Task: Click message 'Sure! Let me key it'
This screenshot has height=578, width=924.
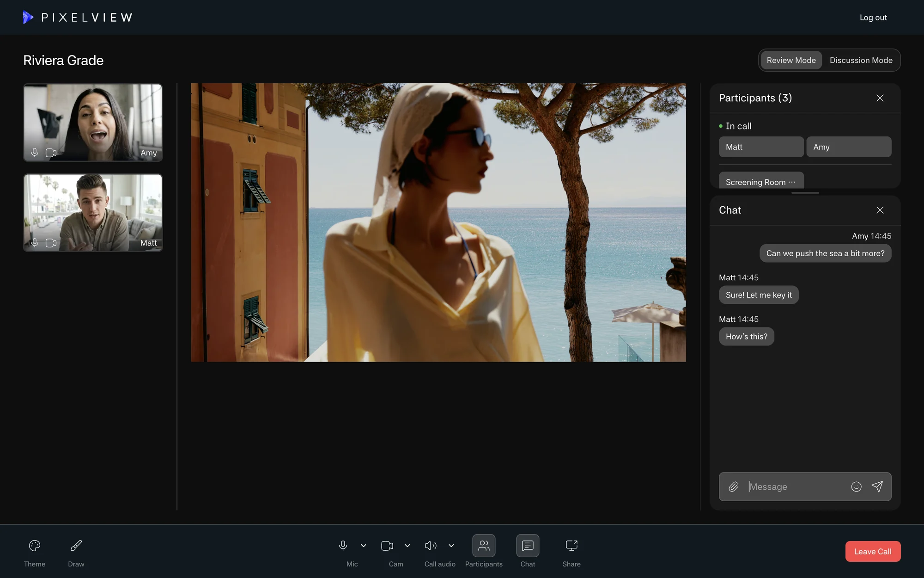Action: click(759, 295)
